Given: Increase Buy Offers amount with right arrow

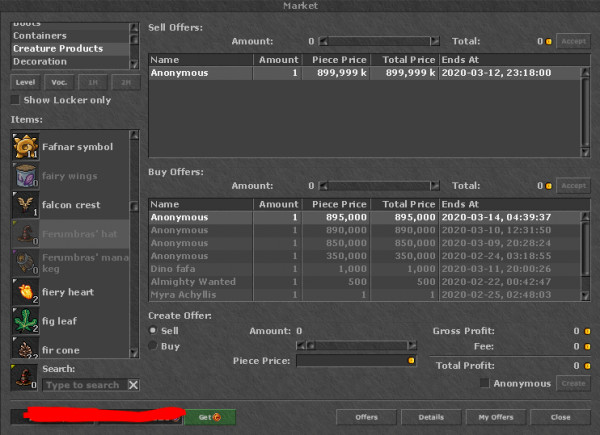Looking at the screenshot, I should (435, 186).
